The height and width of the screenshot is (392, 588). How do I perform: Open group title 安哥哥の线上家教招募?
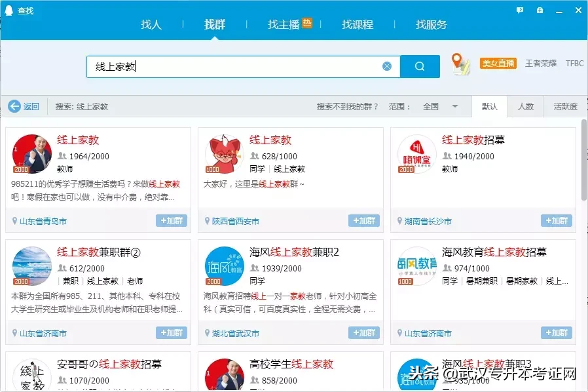click(x=109, y=364)
